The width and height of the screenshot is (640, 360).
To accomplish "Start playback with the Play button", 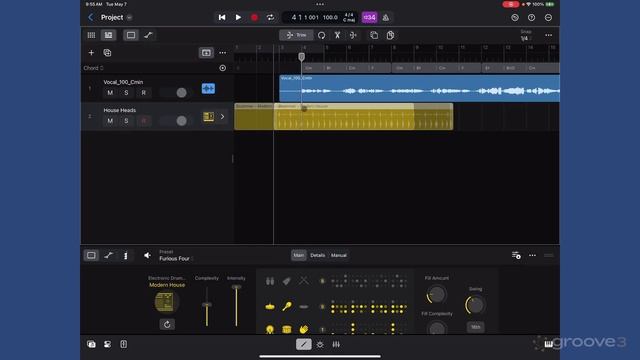I will (x=238, y=18).
